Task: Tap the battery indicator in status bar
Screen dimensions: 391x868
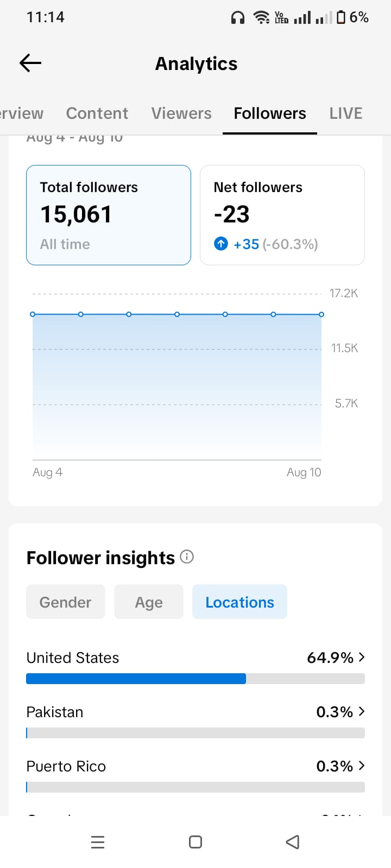Action: [x=341, y=17]
